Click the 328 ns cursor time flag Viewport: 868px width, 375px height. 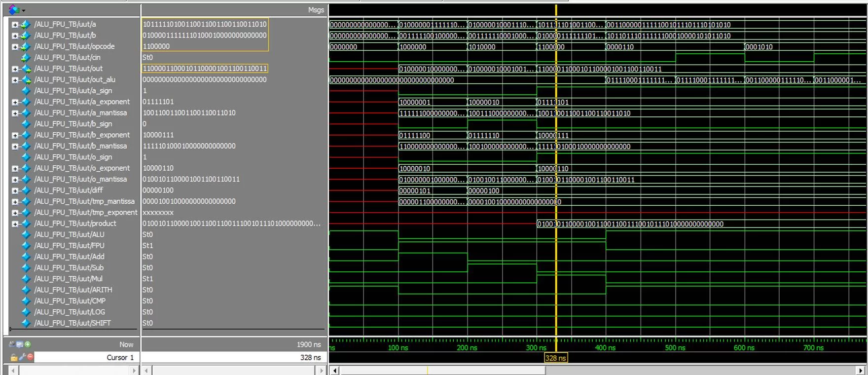click(x=555, y=358)
